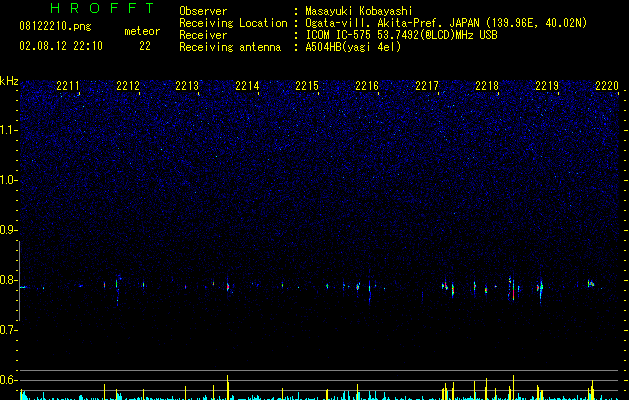Click the gray vertical range bar at left axis

pos(19,281)
